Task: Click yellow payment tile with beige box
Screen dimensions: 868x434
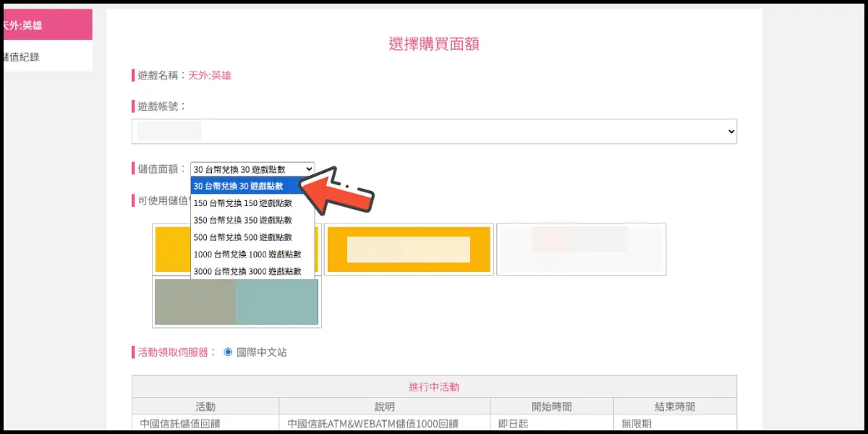Action: [x=409, y=250]
